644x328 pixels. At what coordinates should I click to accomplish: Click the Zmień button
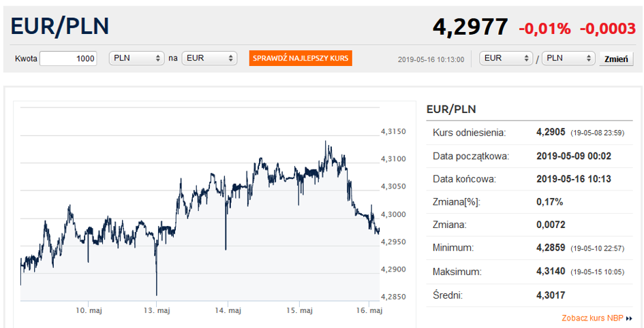pyautogui.click(x=617, y=59)
